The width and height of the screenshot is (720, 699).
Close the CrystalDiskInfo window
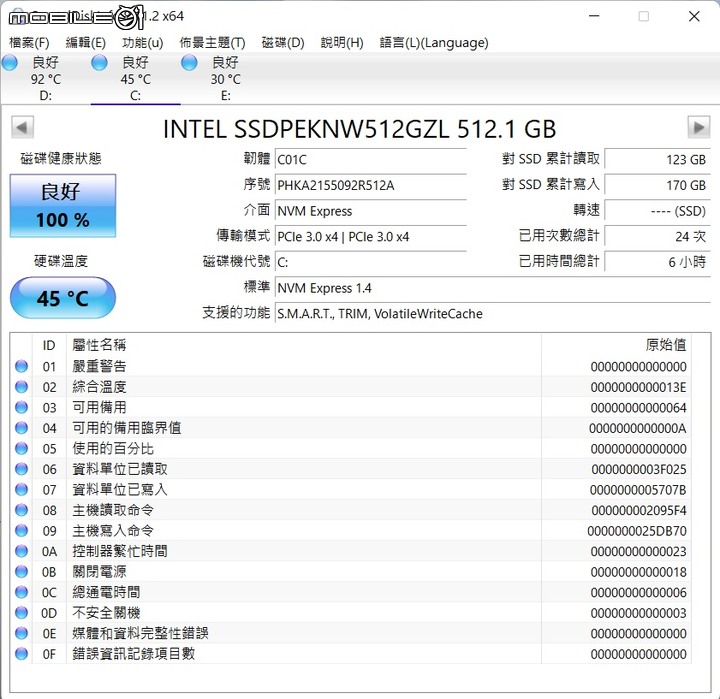tap(694, 16)
